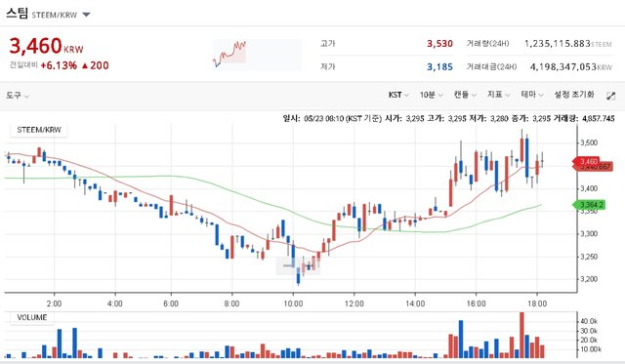Click the 4,198,347,053 KRW trade amount
625x364 pixels.
pyautogui.click(x=570, y=67)
